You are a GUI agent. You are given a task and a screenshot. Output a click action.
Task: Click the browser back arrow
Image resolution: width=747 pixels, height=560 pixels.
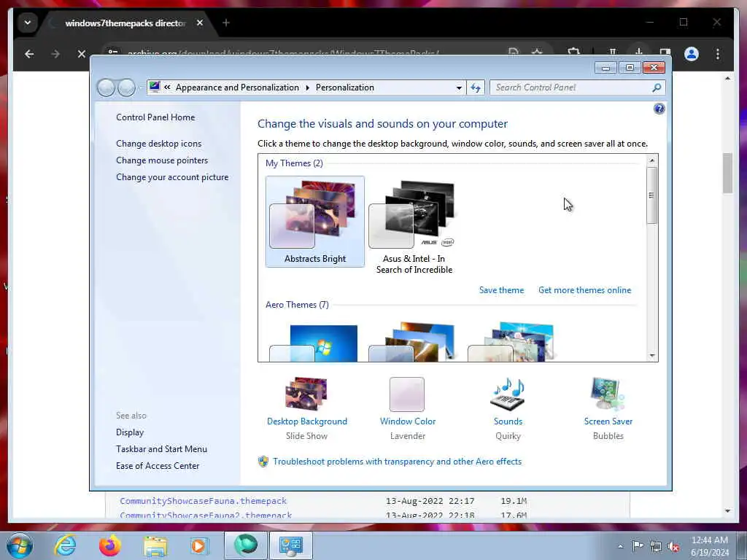click(x=29, y=54)
